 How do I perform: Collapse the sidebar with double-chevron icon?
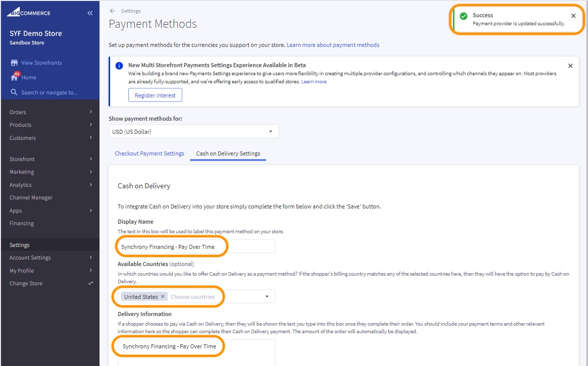coord(90,13)
